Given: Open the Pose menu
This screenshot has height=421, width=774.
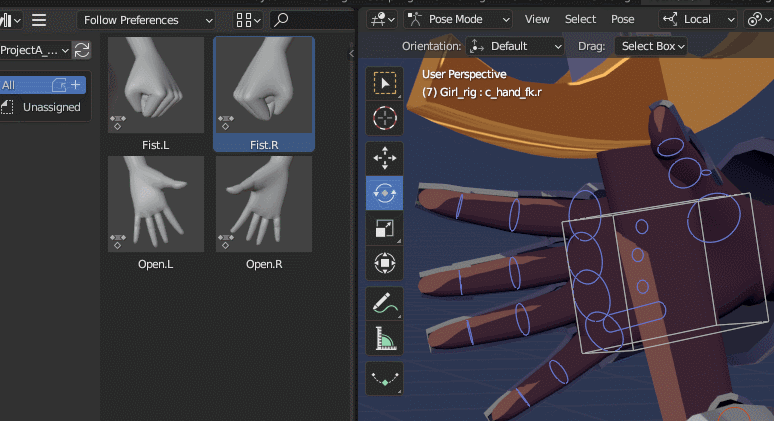Looking at the screenshot, I should point(622,19).
